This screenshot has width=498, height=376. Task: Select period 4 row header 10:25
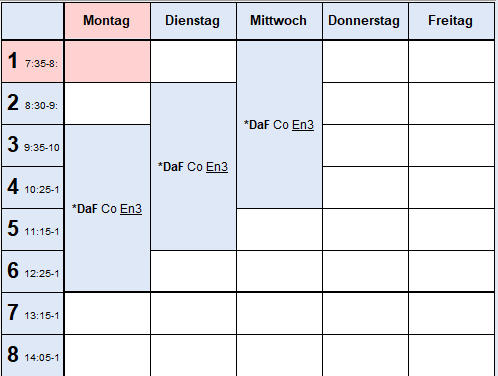pos(32,188)
